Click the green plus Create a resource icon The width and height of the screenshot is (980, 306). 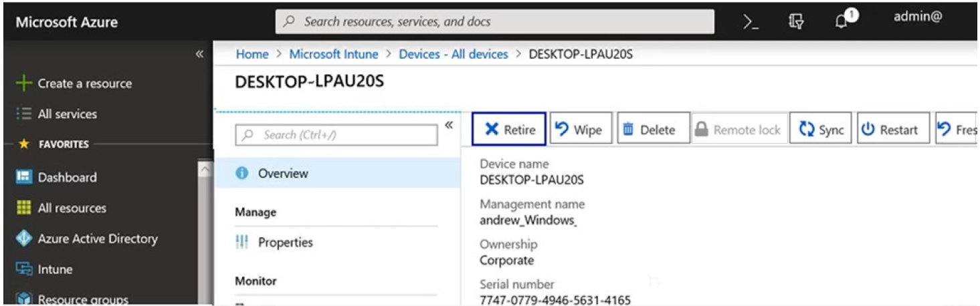click(x=24, y=84)
